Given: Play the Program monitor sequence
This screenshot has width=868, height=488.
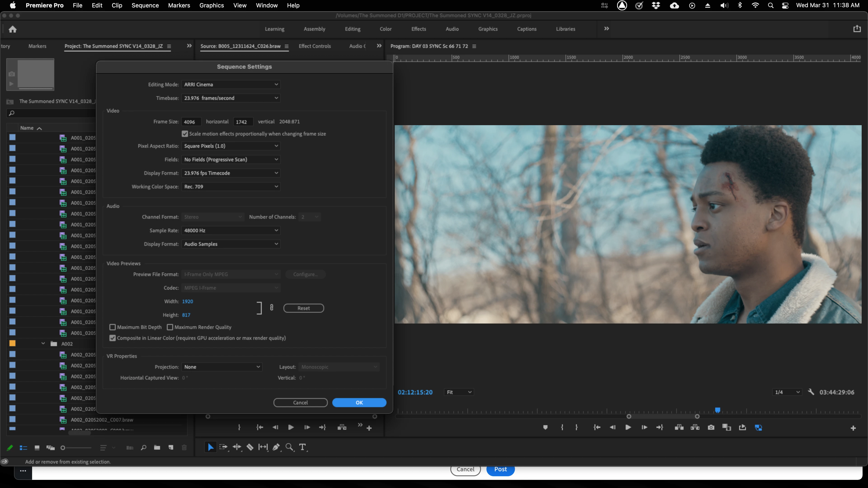Looking at the screenshot, I should [x=628, y=427].
